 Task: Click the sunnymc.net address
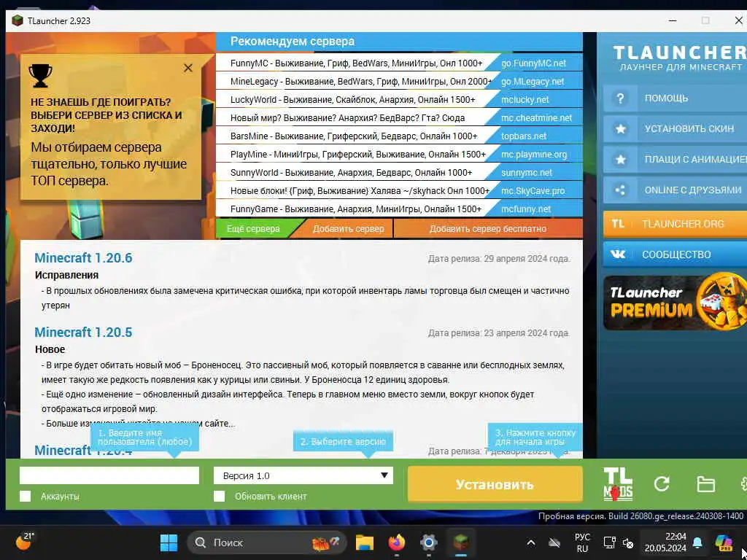click(527, 172)
